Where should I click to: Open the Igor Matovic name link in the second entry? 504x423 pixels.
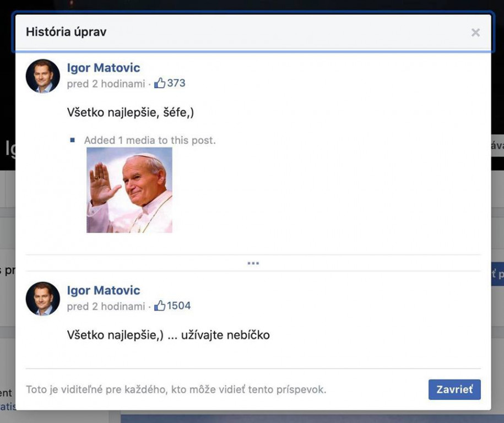(104, 290)
